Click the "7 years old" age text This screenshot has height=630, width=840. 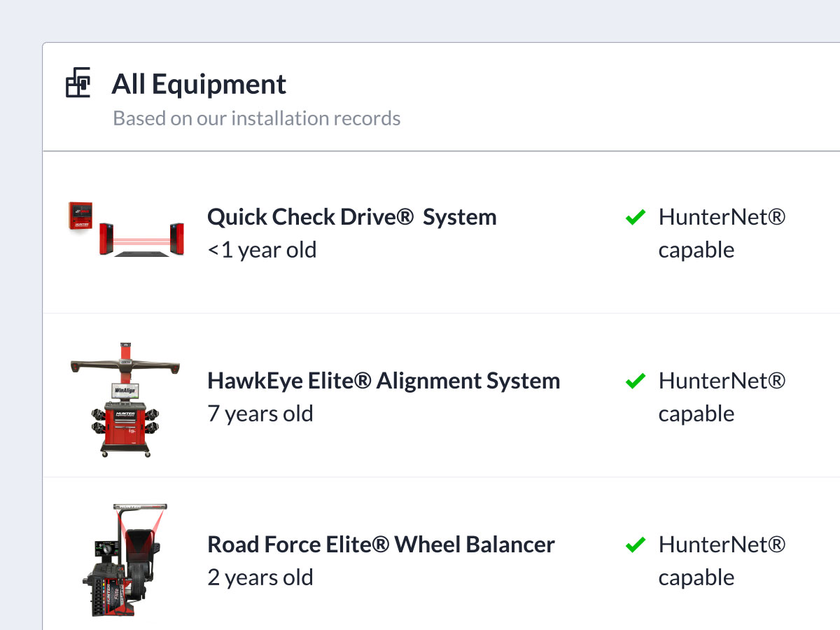point(260,414)
